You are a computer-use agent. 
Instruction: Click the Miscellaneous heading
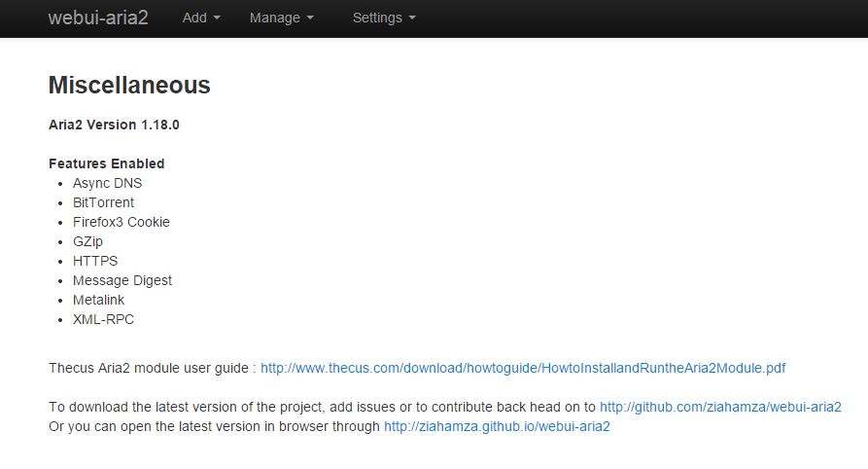point(129,86)
